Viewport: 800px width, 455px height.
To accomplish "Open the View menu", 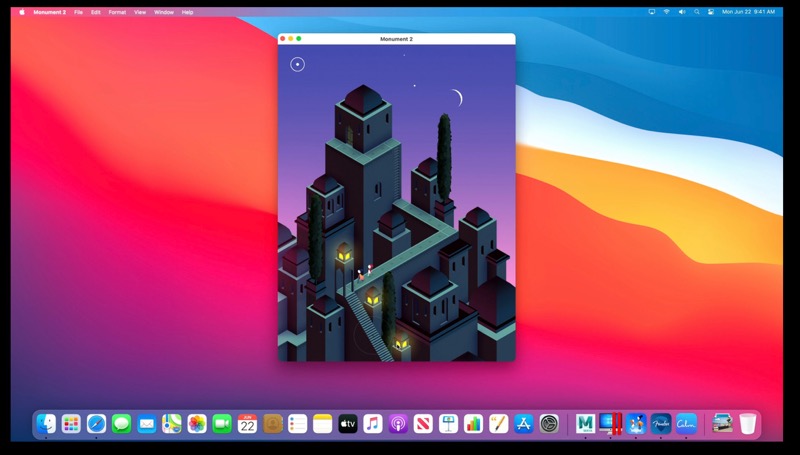I will coord(140,12).
